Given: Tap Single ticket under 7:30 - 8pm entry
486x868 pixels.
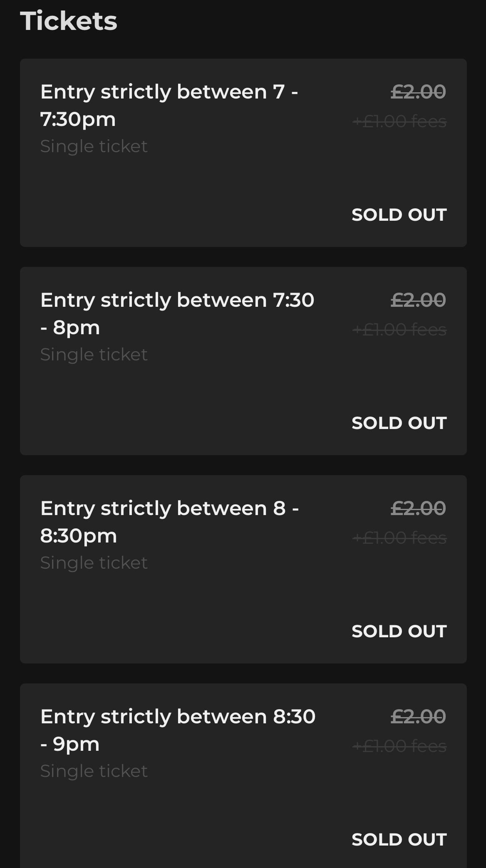Looking at the screenshot, I should (94, 355).
